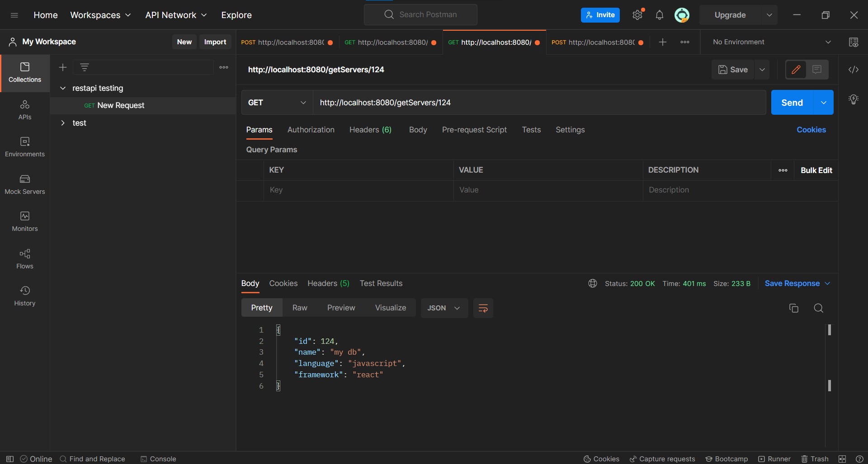Search within the response body
The width and height of the screenshot is (868, 464).
[x=818, y=308]
